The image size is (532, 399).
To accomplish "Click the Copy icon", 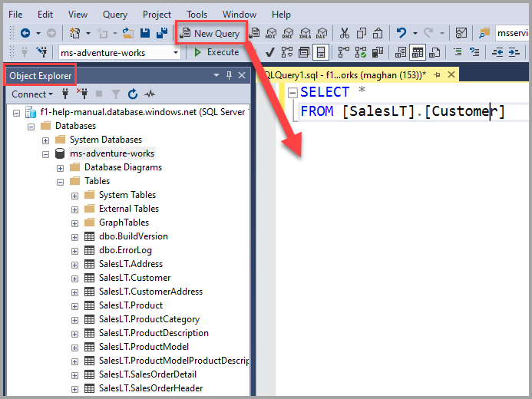I will [x=362, y=33].
